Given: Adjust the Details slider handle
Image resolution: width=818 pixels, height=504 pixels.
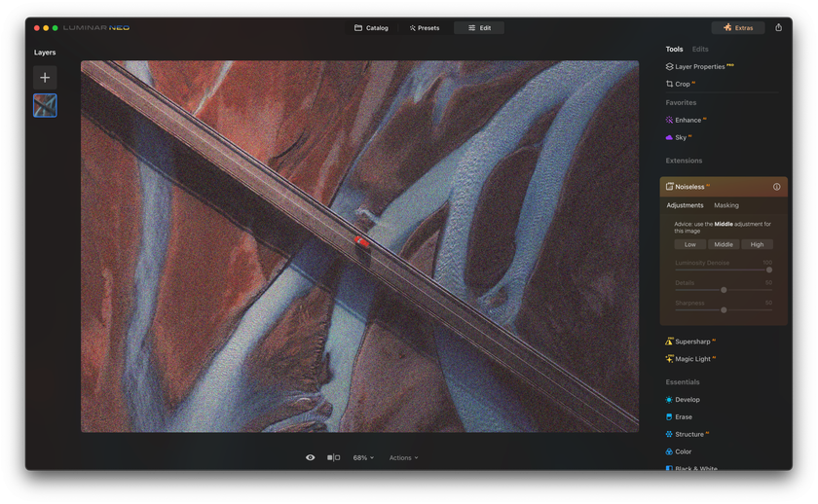Looking at the screenshot, I should 724,290.
